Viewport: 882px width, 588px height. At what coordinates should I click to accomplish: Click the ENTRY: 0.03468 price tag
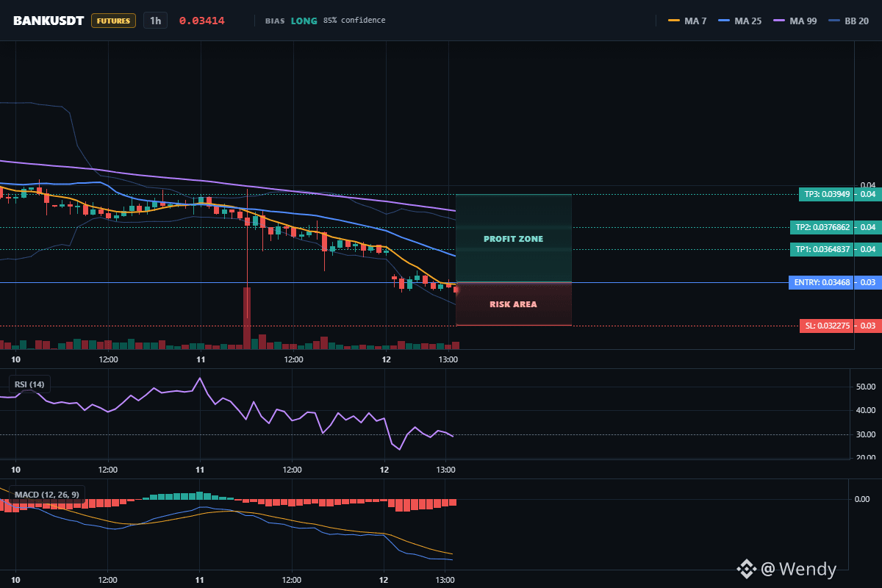point(820,282)
